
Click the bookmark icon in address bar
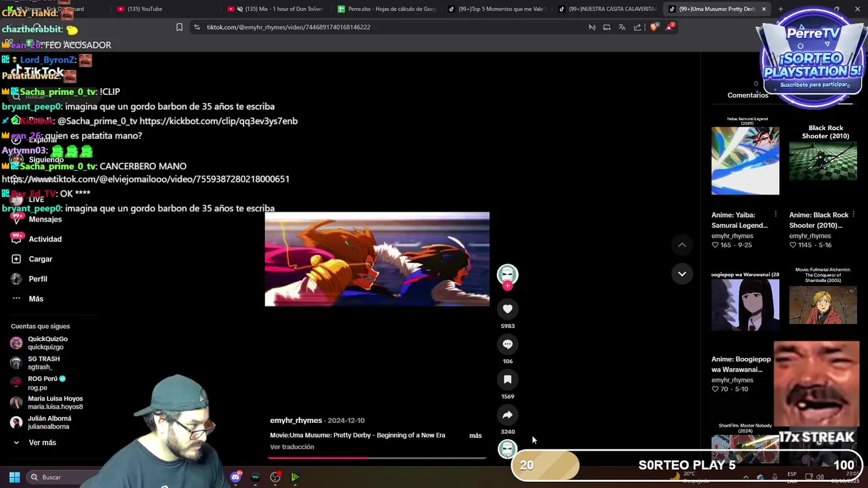[179, 27]
